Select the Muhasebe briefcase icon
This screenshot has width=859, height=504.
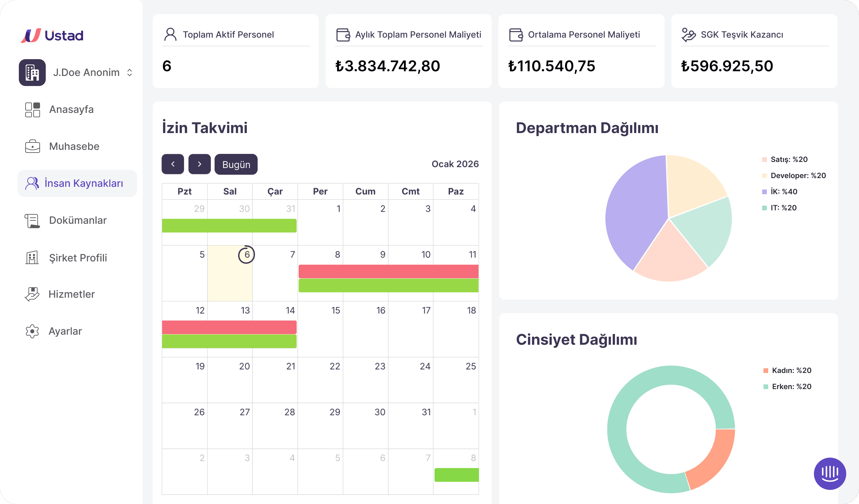tap(32, 146)
